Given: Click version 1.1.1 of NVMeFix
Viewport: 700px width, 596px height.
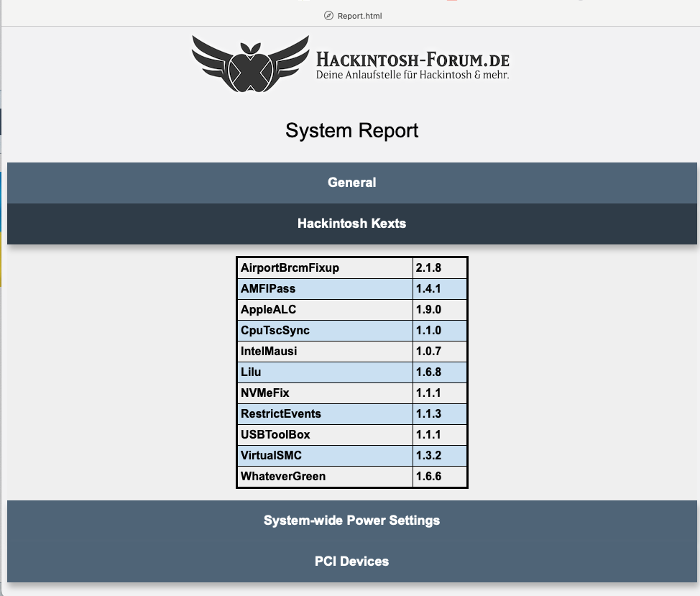Looking at the screenshot, I should click(x=440, y=393).
